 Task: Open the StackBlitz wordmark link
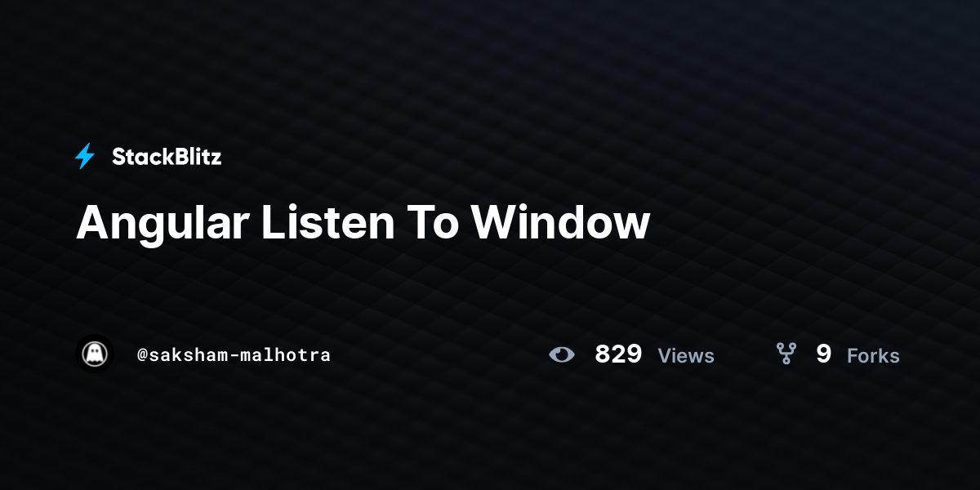167,157
